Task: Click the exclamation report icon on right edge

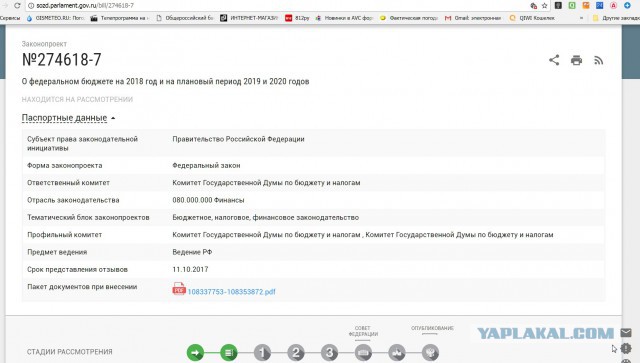Action: point(626,348)
